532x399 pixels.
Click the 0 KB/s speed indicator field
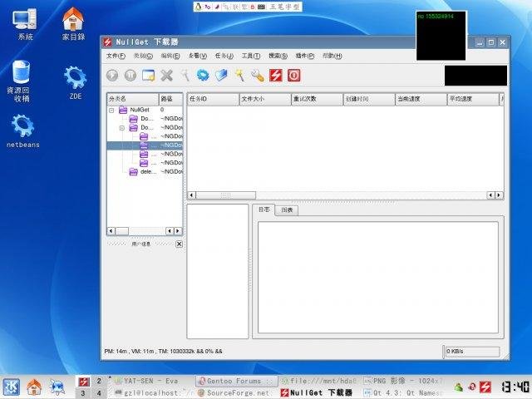click(472, 352)
